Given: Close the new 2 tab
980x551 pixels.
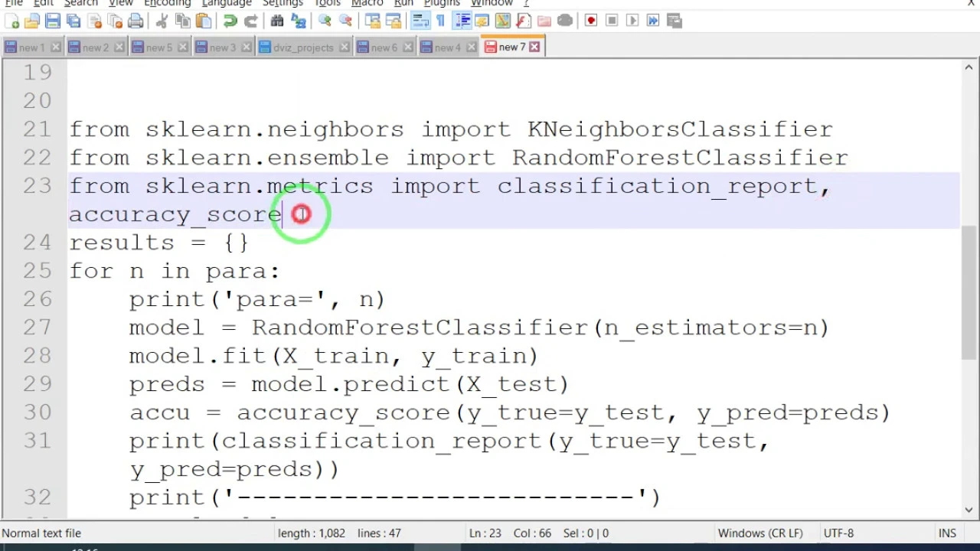Looking at the screenshot, I should (x=119, y=47).
